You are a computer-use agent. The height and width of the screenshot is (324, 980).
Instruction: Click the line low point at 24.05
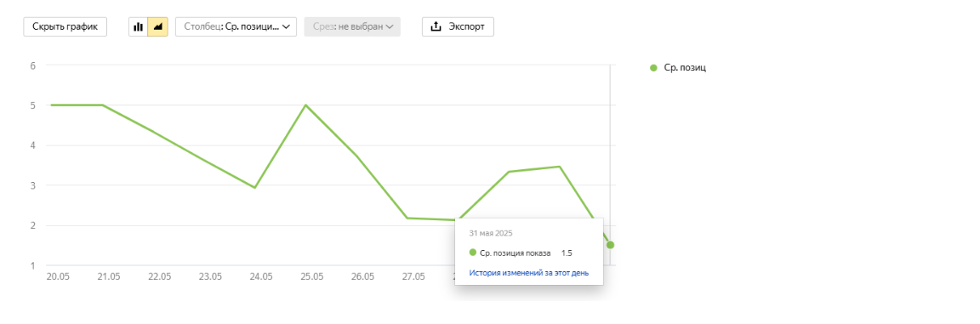coord(255,187)
